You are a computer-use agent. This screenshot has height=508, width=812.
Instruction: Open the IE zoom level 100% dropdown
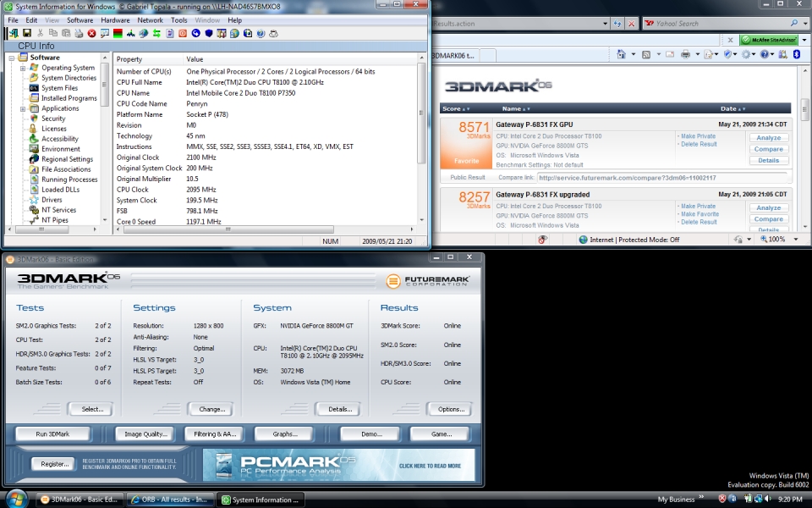[797, 240]
